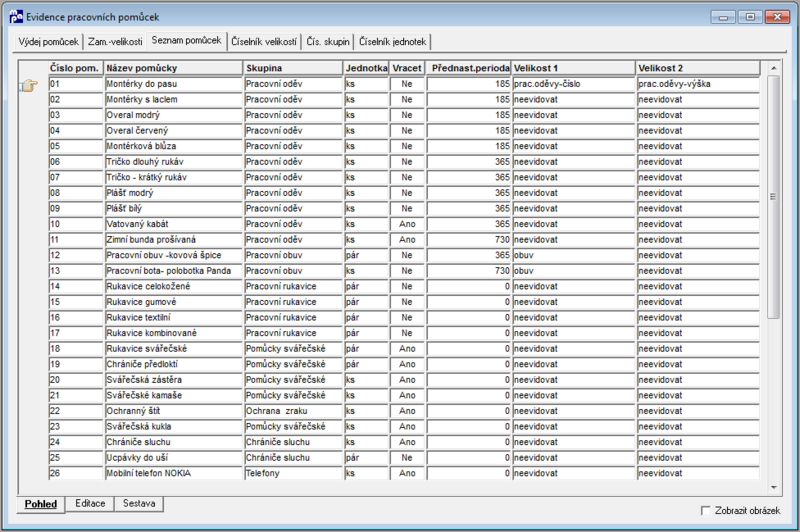
Task: Click the Velikost 1 column header
Action: pyautogui.click(x=573, y=68)
